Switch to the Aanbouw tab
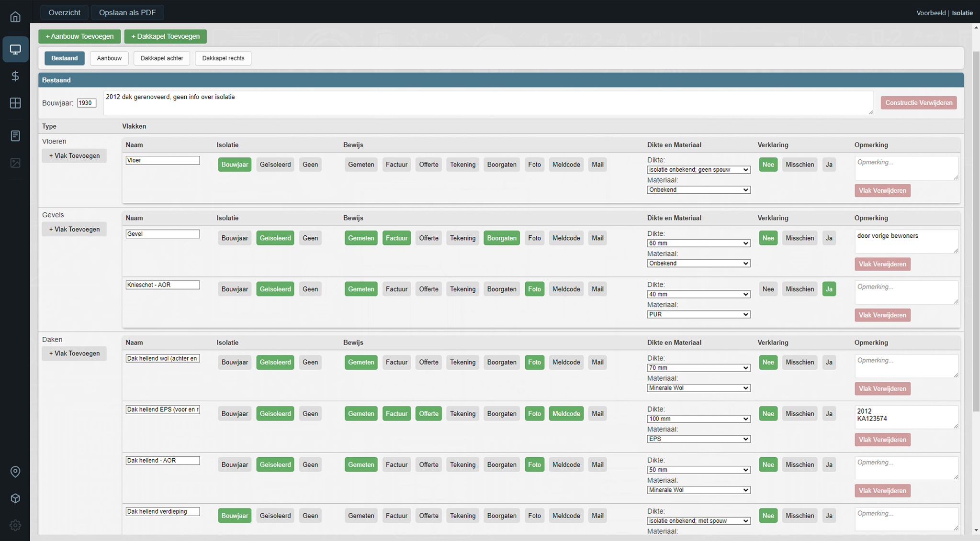This screenshot has height=541, width=980. click(x=109, y=58)
